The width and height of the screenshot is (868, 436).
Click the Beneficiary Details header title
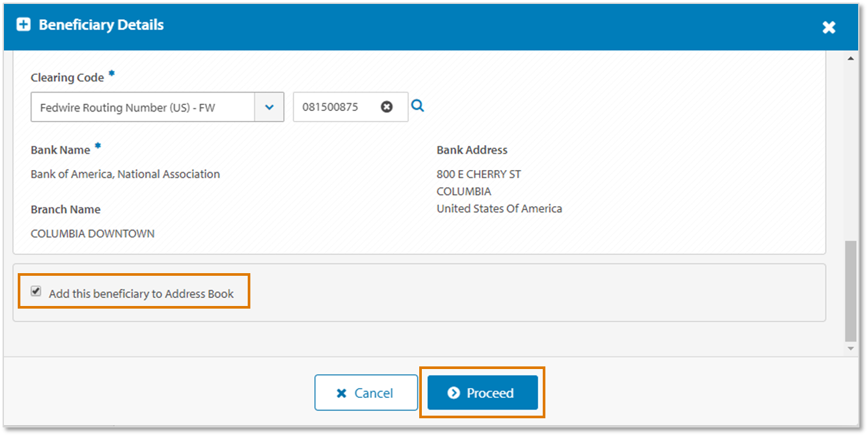coord(101,25)
